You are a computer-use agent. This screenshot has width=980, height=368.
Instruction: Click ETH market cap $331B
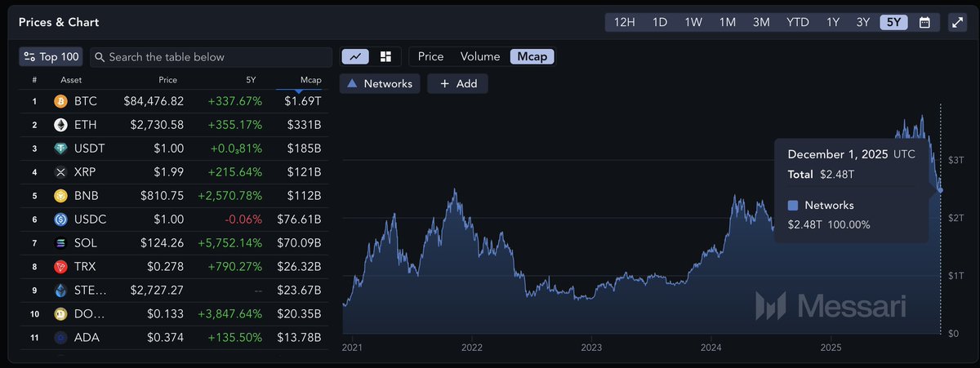tap(305, 125)
